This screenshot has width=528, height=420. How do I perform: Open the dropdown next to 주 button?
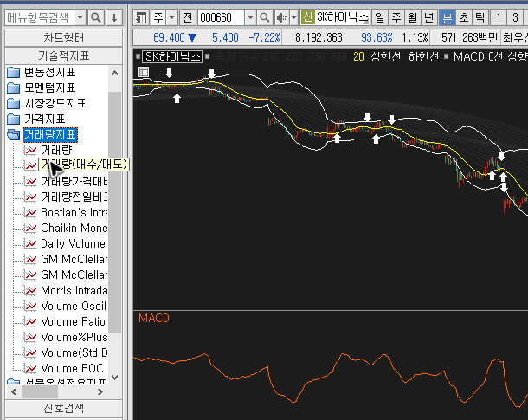coord(172,17)
